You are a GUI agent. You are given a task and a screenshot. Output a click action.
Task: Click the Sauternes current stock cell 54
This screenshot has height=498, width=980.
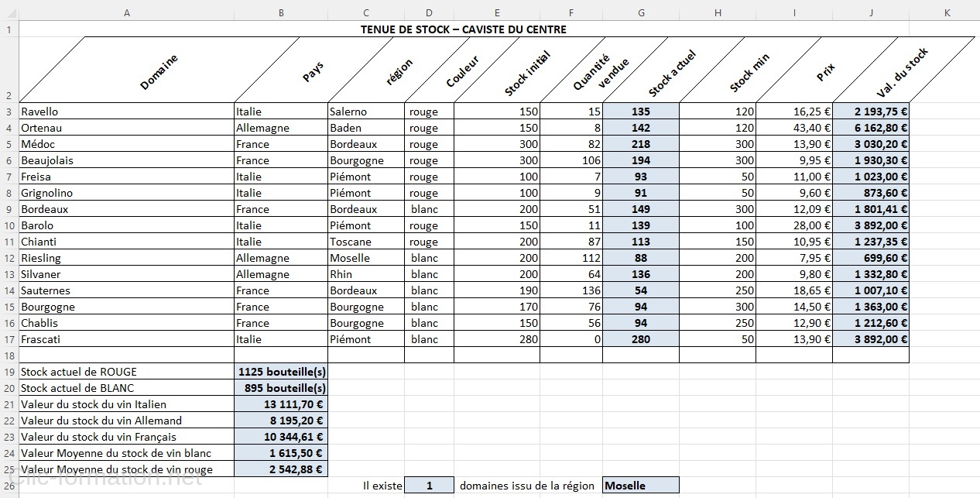(x=640, y=290)
